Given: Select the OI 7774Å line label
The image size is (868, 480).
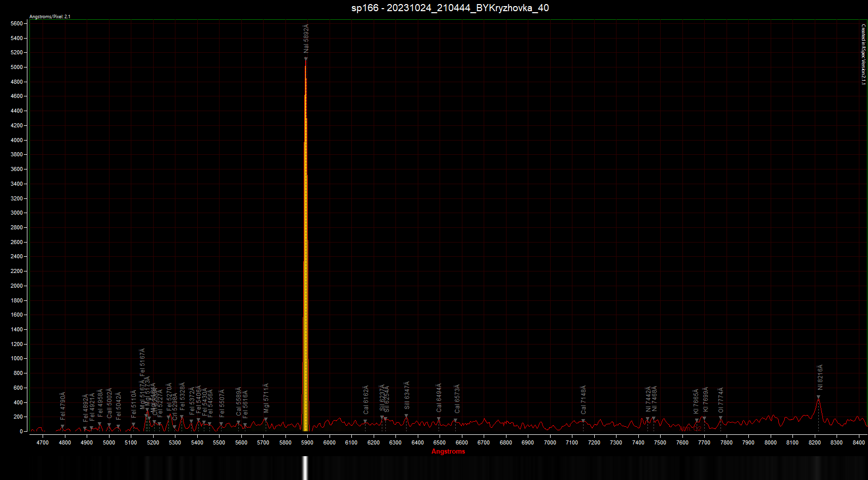Looking at the screenshot, I should coord(720,400).
